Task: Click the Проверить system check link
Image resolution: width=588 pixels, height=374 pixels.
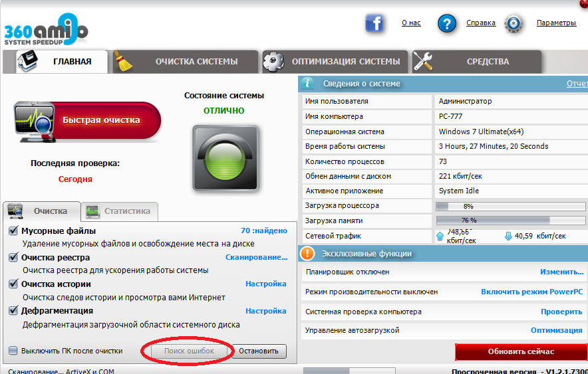Action: coord(561,312)
